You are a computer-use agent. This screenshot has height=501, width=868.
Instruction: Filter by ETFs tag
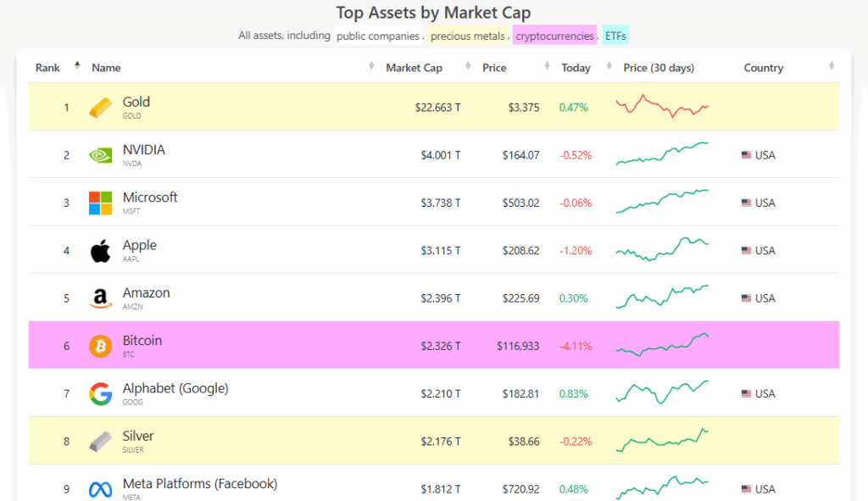pos(615,36)
